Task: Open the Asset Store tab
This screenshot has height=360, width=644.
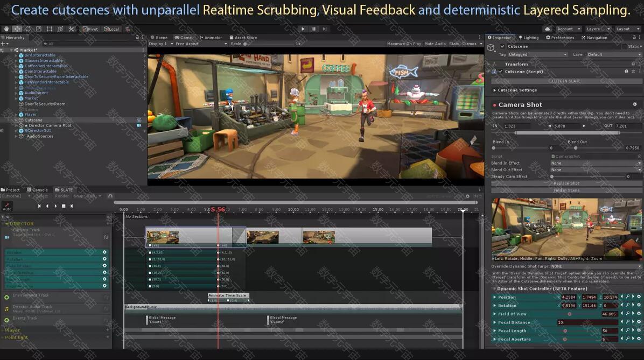Action: [x=243, y=37]
